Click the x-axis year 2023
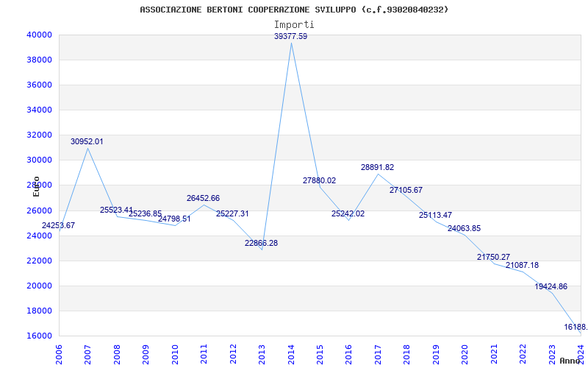The height and width of the screenshot is (368, 588). point(552,354)
